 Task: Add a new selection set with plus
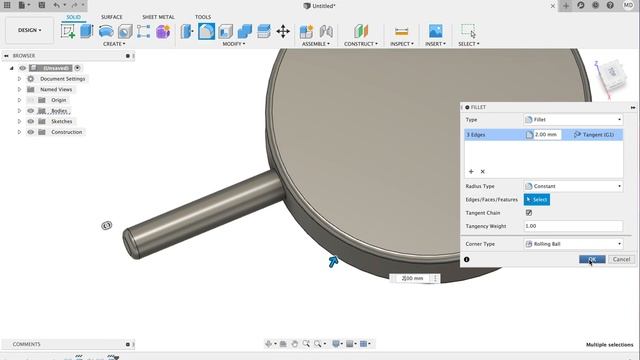pos(471,171)
